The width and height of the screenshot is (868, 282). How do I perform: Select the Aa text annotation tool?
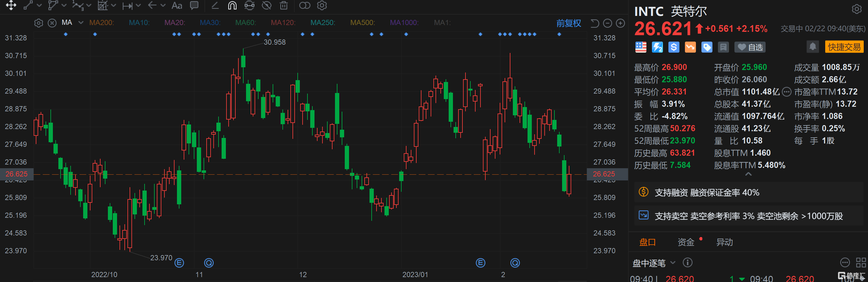click(177, 6)
